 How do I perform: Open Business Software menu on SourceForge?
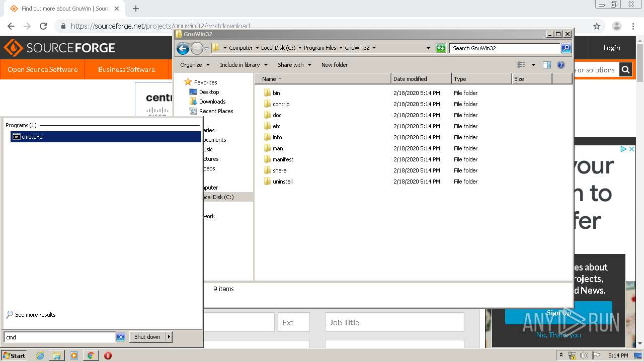coord(126,69)
